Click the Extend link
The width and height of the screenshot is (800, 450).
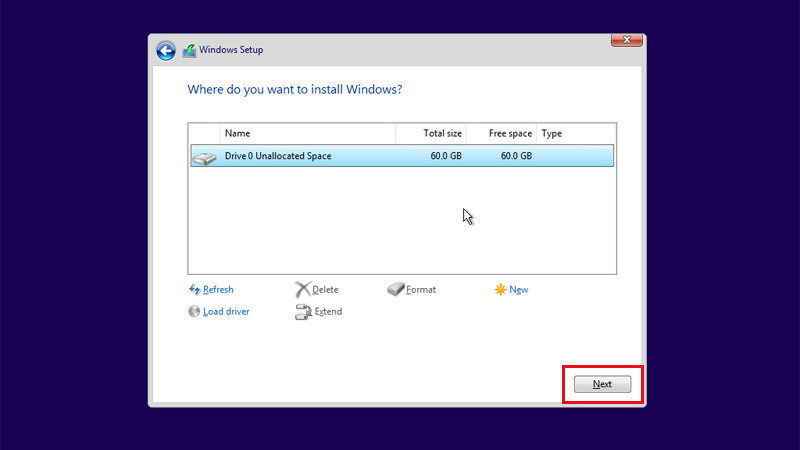click(x=328, y=311)
